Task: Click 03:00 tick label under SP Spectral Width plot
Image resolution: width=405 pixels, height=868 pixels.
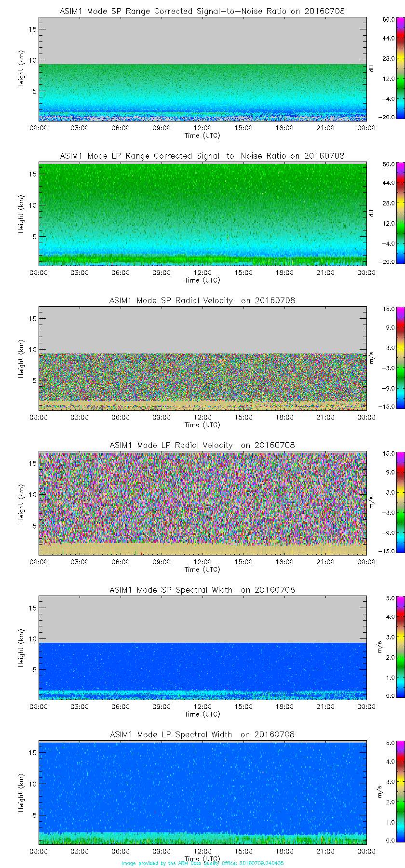Action: [x=80, y=706]
